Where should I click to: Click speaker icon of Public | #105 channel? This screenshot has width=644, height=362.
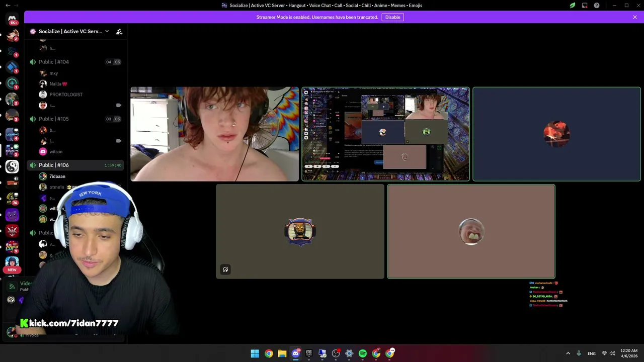pos(33,119)
